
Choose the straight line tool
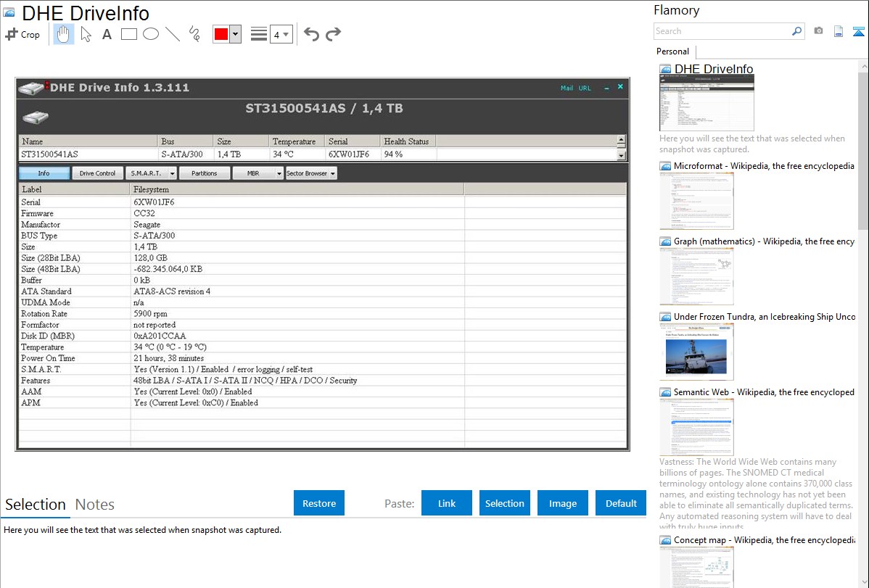click(173, 34)
